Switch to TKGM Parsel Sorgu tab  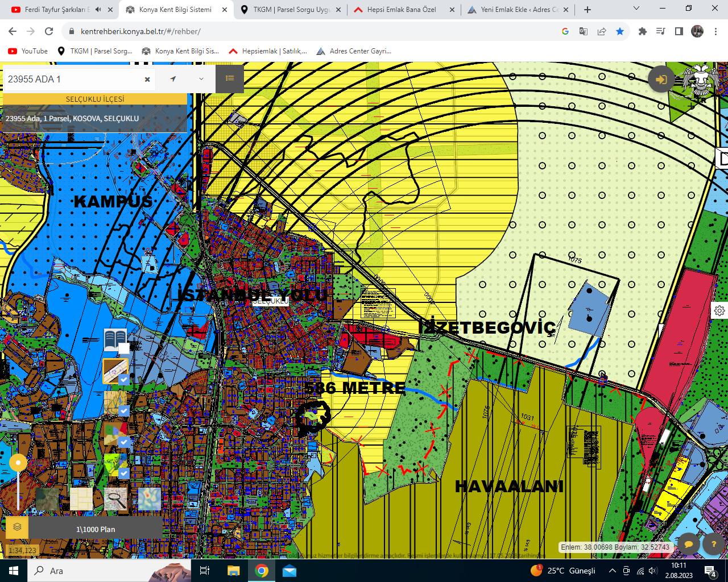coord(291,10)
